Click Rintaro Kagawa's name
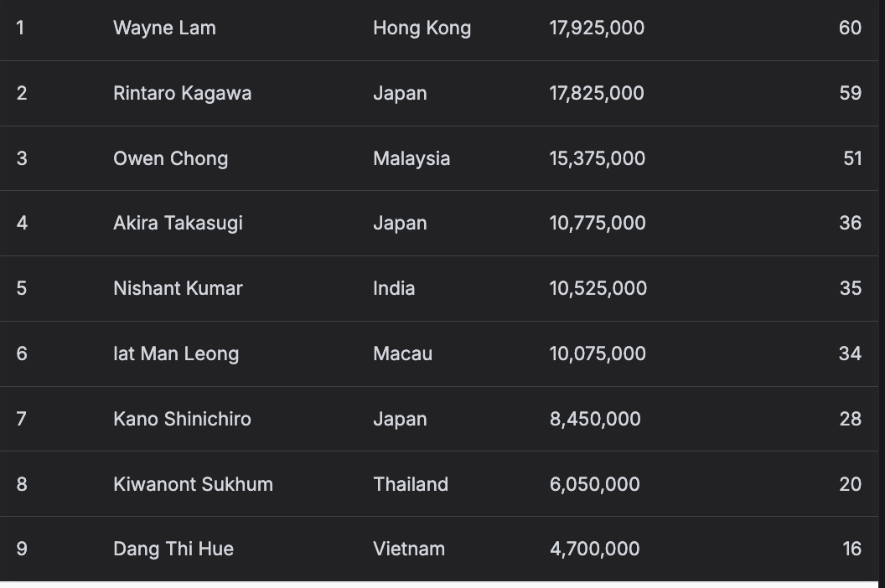Screen dimensions: 885x588 point(183,93)
